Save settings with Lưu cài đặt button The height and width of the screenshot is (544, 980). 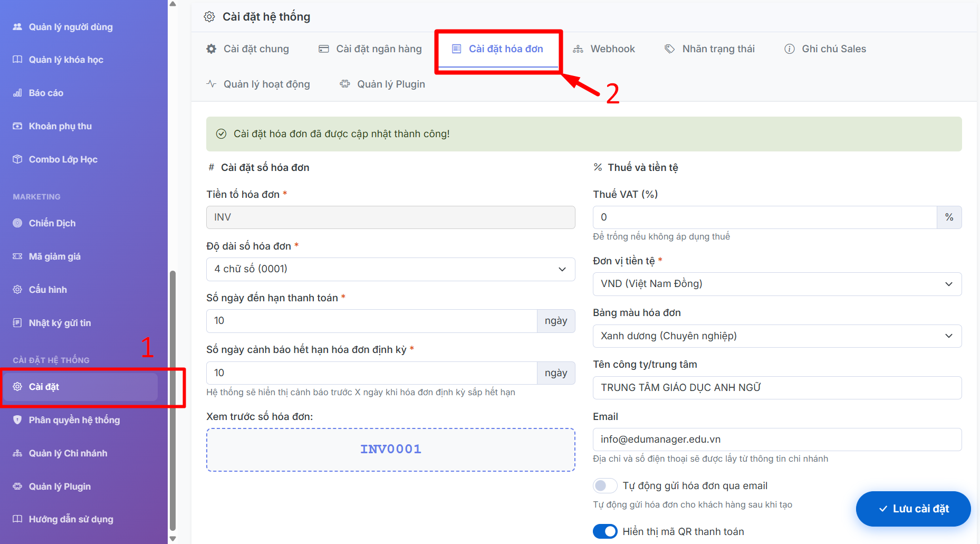tap(913, 509)
